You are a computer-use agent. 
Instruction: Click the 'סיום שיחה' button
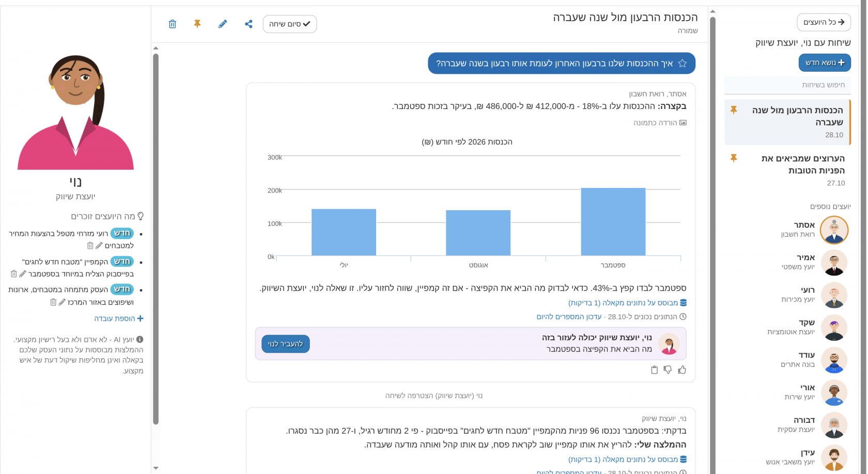coord(290,24)
